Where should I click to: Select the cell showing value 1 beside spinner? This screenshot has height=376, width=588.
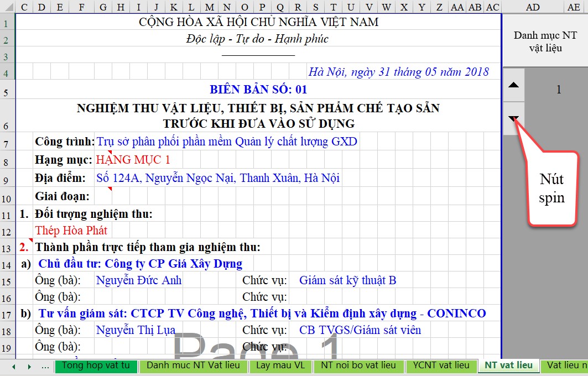coord(558,90)
